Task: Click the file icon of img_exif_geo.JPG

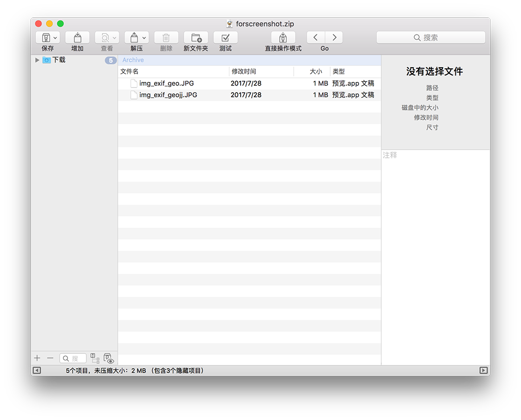Action: 134,83
